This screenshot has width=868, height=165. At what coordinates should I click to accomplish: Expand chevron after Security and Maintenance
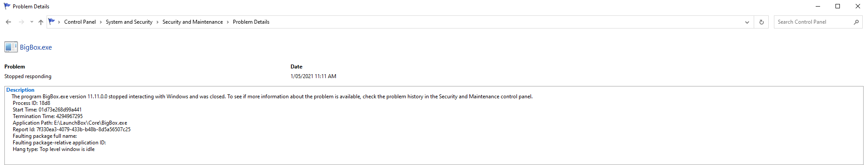[228, 22]
